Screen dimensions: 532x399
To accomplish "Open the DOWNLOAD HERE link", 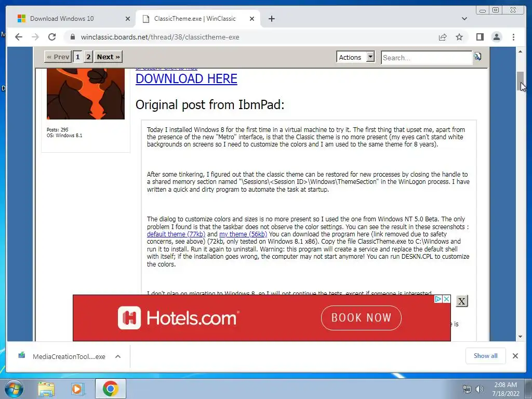I will 187,79.
